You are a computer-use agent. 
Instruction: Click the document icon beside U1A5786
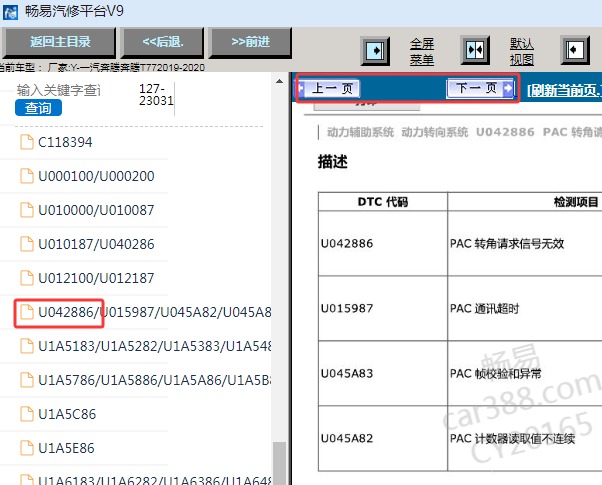[x=26, y=380]
